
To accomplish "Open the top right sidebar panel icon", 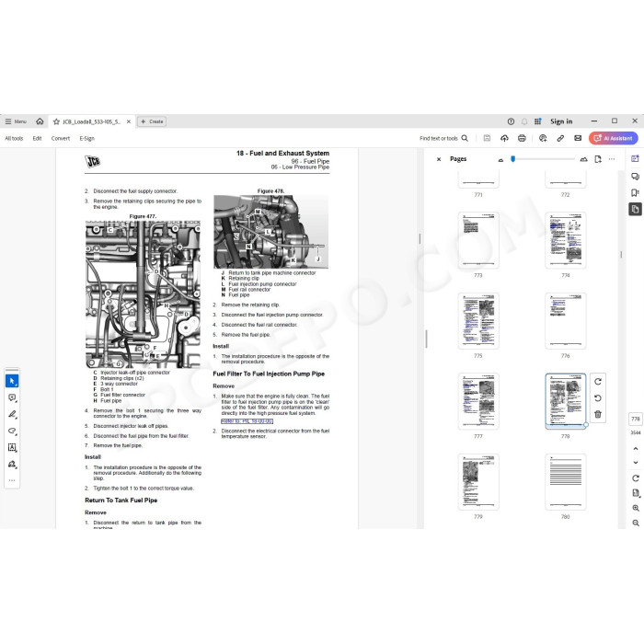I will point(635,158).
